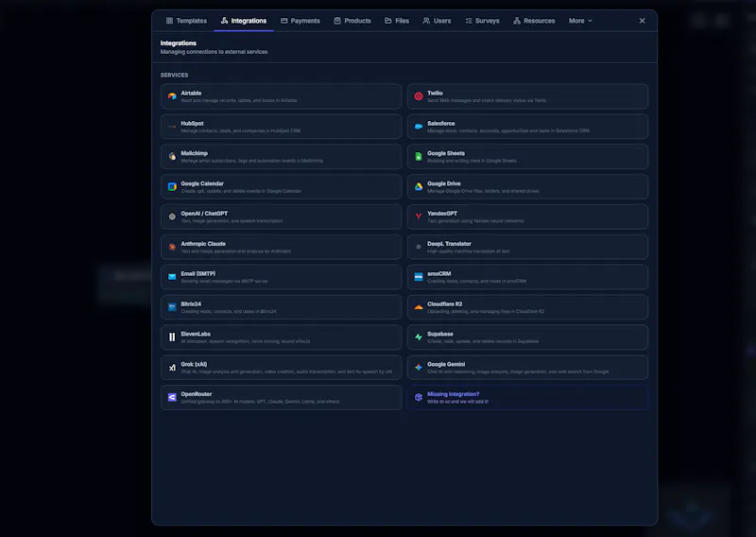Click the Google Drive triangle icon
Screen dimensions: 756x537
[x=419, y=186]
